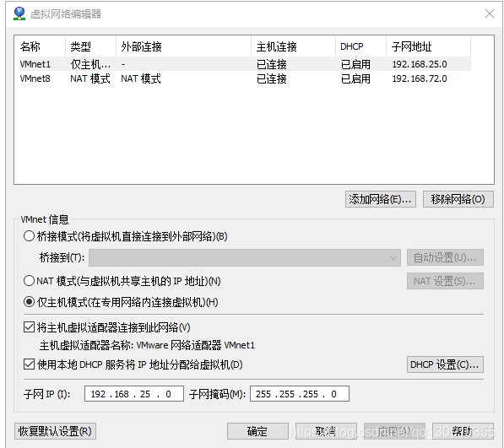The height and width of the screenshot is (448, 504).
Task: Open the 桥接到 dropdown
Action: 245,257
